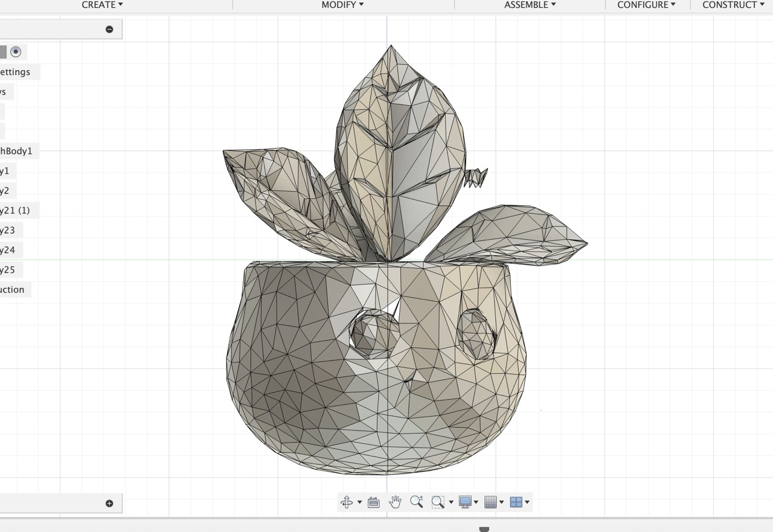773x532 pixels.
Task: Open the CREATE menu
Action: [101, 5]
